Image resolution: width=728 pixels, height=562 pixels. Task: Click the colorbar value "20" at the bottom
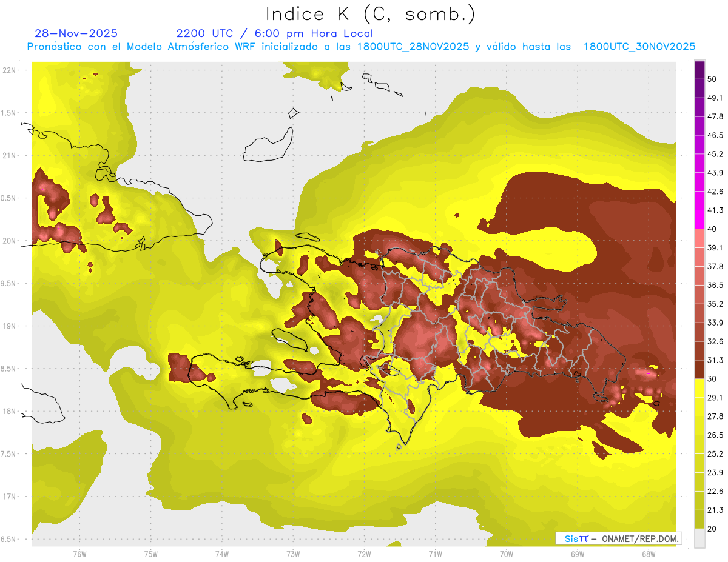pos(712,529)
